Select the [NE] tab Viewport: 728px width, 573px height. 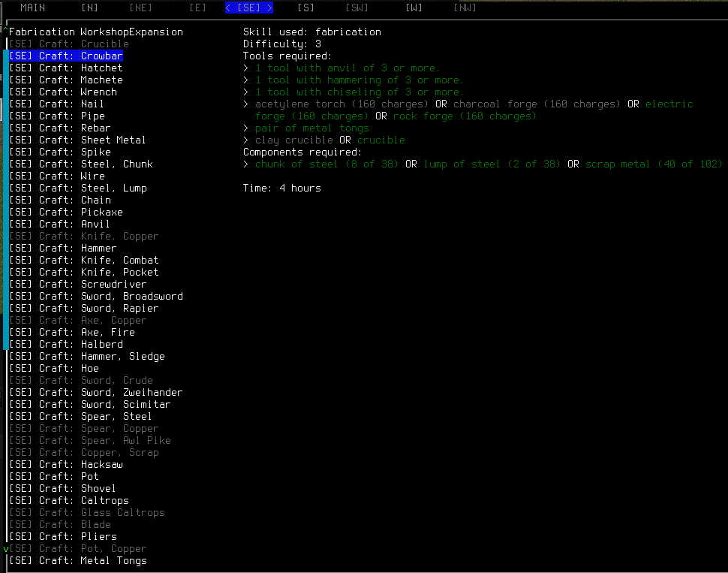[140, 8]
